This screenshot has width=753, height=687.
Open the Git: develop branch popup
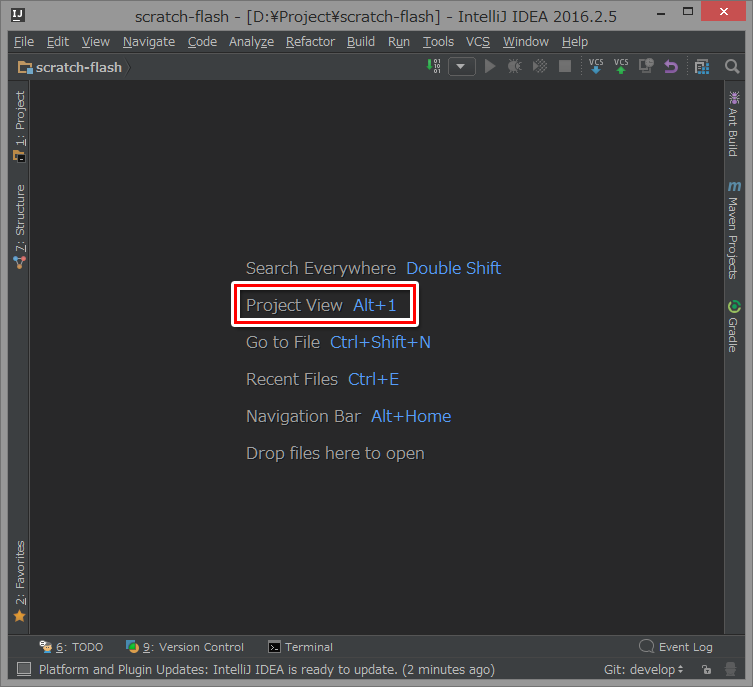644,670
